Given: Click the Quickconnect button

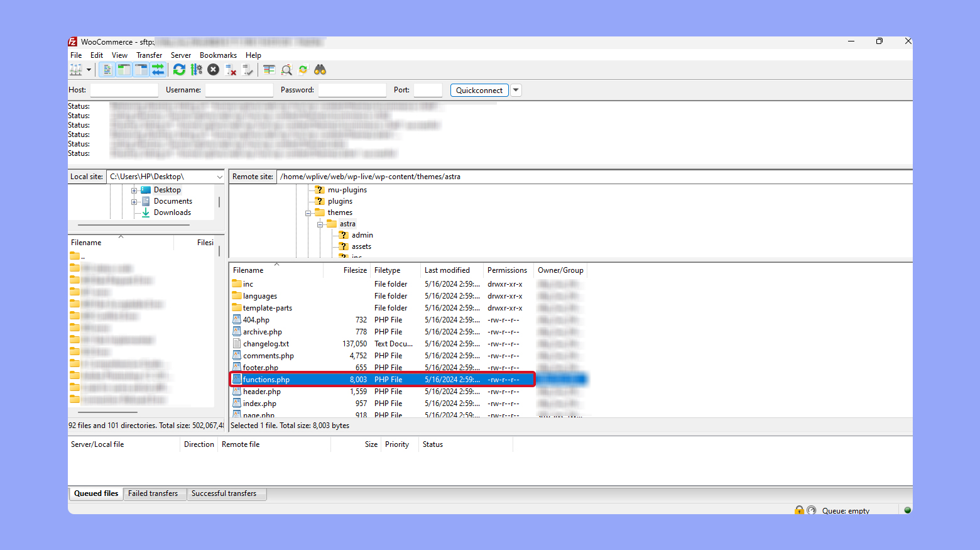Looking at the screenshot, I should click(x=479, y=90).
